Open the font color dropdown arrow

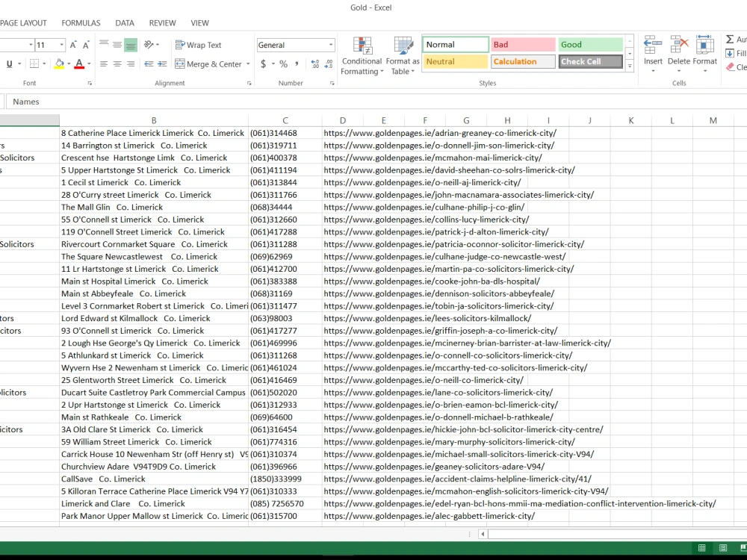point(89,63)
